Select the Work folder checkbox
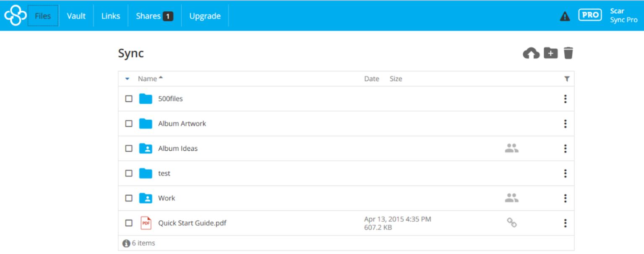This screenshot has height=254, width=644. (129, 198)
